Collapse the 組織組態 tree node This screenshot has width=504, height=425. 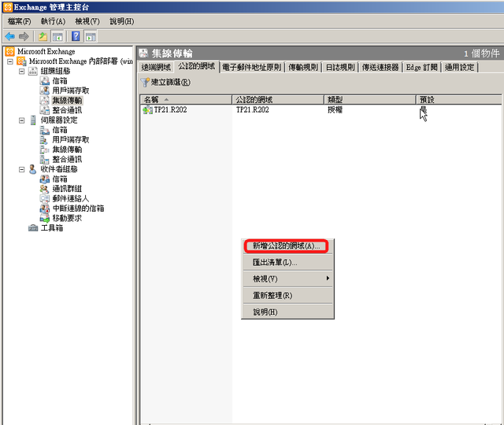coord(21,71)
